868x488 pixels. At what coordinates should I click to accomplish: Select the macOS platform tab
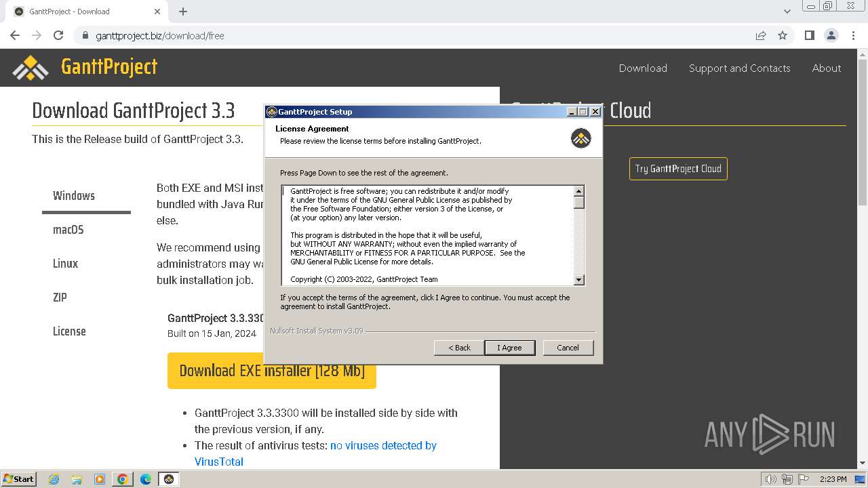point(86,230)
